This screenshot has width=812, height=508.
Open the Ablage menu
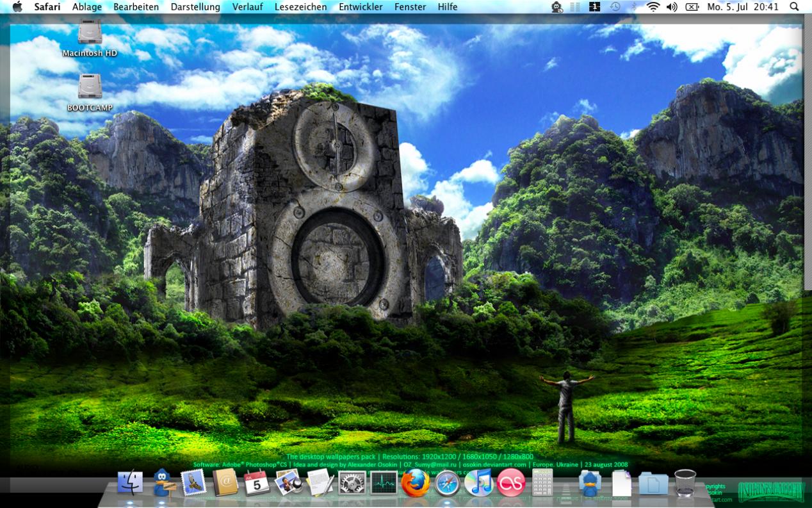(87, 7)
